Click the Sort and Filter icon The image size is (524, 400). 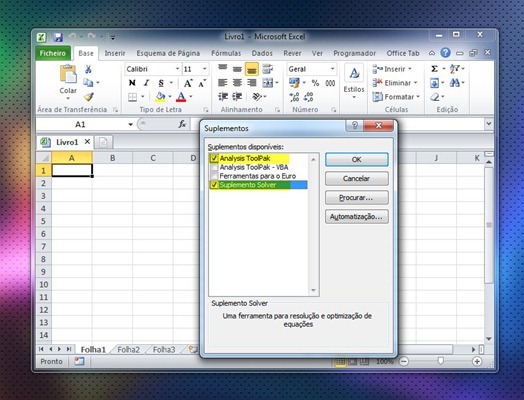click(x=455, y=69)
